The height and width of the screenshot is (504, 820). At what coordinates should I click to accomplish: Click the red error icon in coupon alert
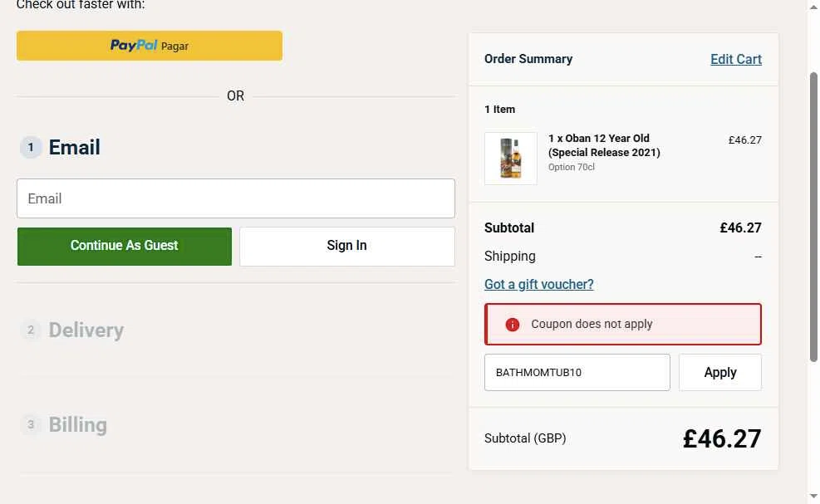[512, 325]
